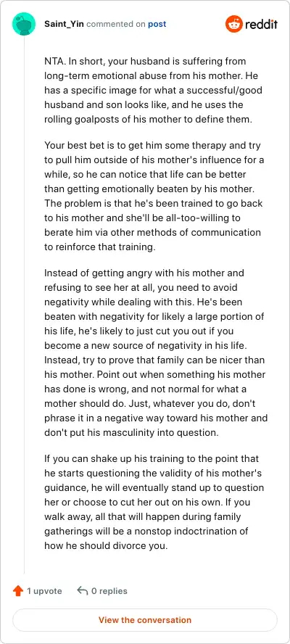Hit the orange upvote arrow
Viewport: 290px width, 644px height.
(18, 591)
